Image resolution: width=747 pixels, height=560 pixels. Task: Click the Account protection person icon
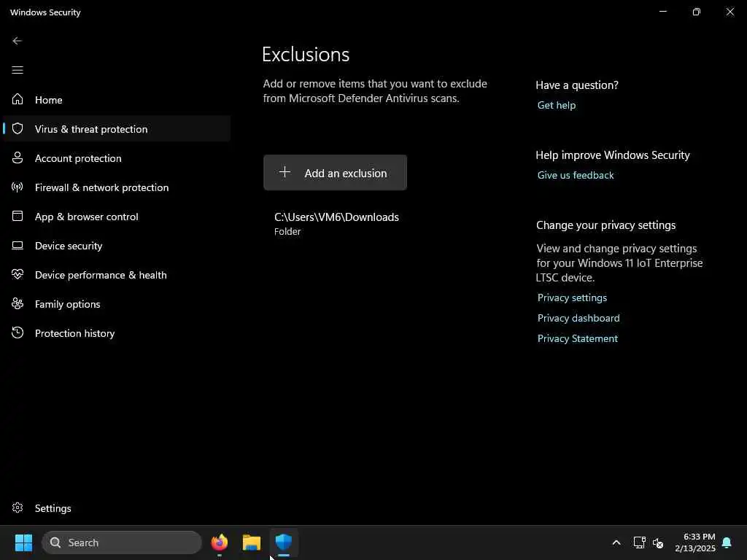click(x=18, y=157)
